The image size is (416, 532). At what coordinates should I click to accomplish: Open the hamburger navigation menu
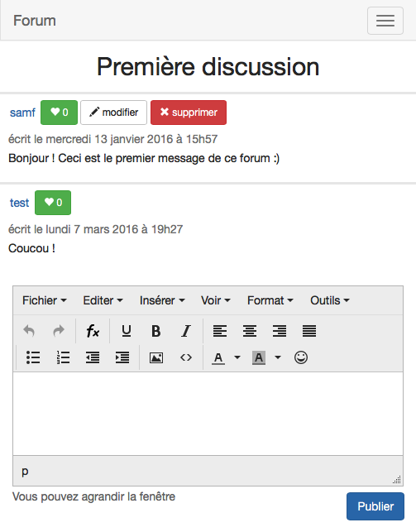385,21
